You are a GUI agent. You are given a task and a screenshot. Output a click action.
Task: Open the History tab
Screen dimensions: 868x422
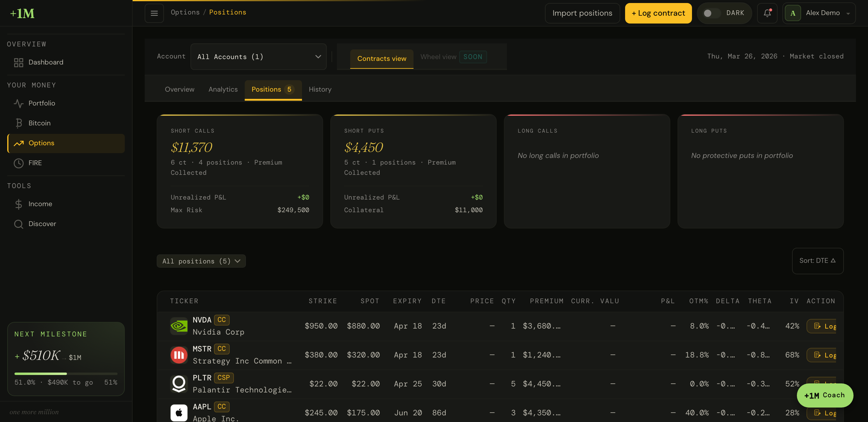pos(320,89)
